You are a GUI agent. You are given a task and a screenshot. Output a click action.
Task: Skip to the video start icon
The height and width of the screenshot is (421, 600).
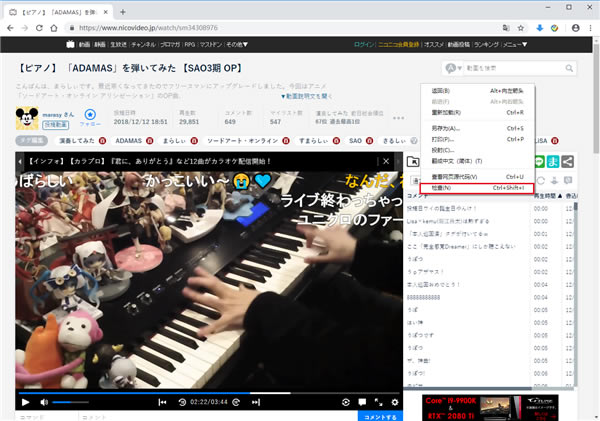tap(162, 402)
